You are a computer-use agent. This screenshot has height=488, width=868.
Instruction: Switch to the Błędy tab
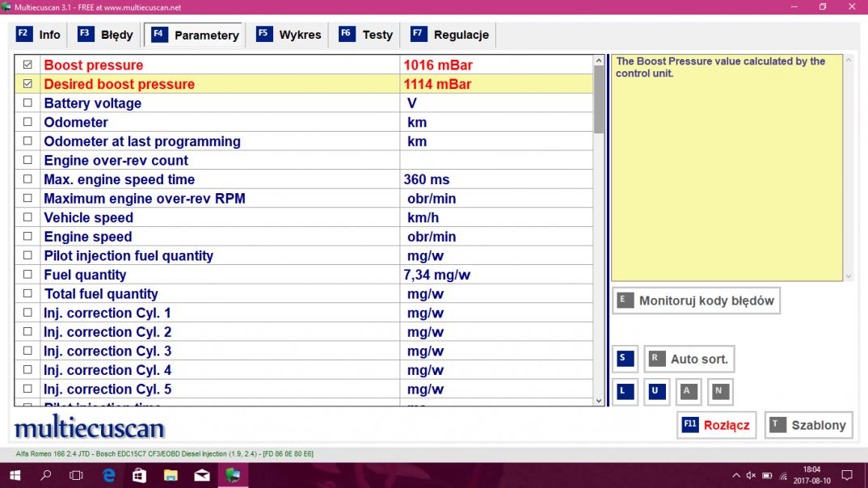coord(106,35)
